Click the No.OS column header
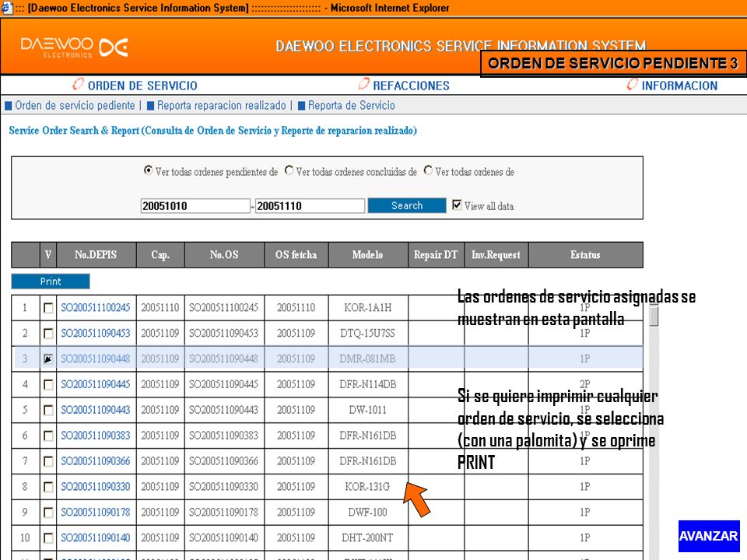Viewport: 747px width, 560px height. click(x=224, y=255)
